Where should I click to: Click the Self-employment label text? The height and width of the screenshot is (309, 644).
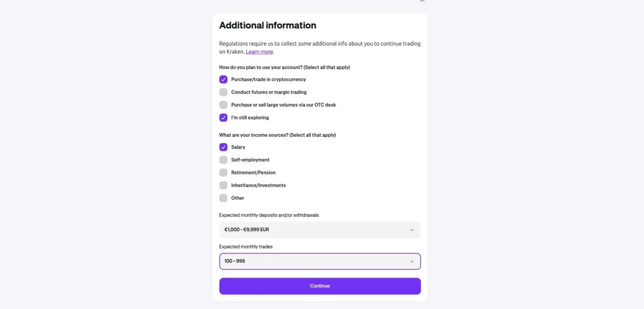tap(250, 160)
